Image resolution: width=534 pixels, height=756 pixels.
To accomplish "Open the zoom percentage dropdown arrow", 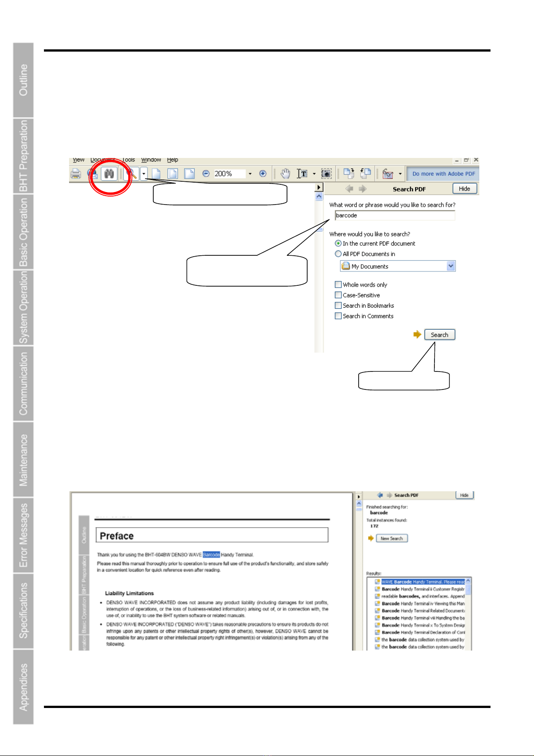I will click(250, 174).
